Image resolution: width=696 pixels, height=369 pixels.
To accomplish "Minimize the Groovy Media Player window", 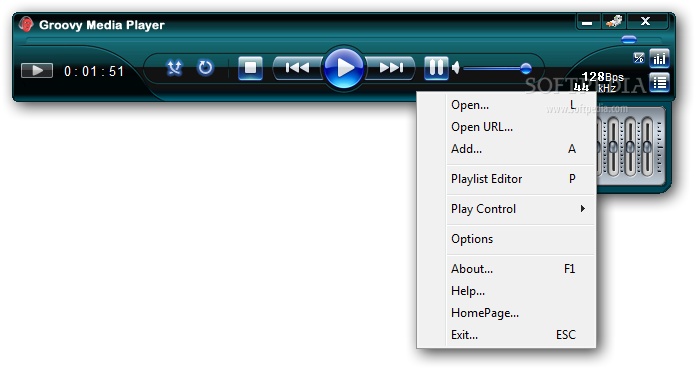I will coord(588,21).
